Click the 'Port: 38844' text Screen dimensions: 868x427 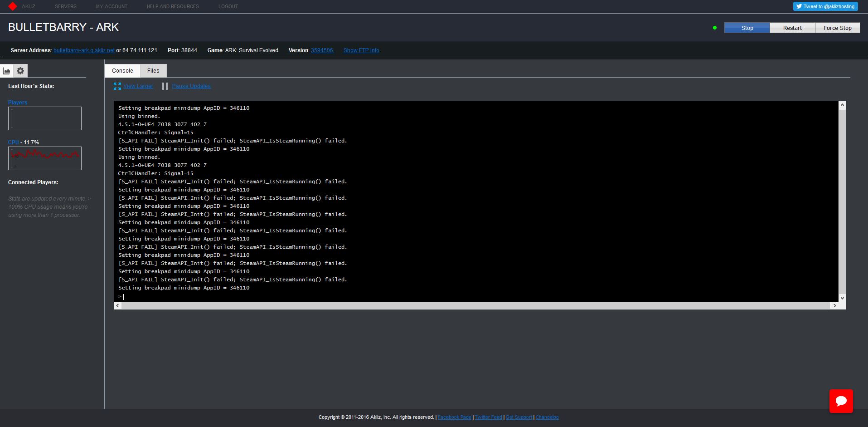[x=182, y=50]
